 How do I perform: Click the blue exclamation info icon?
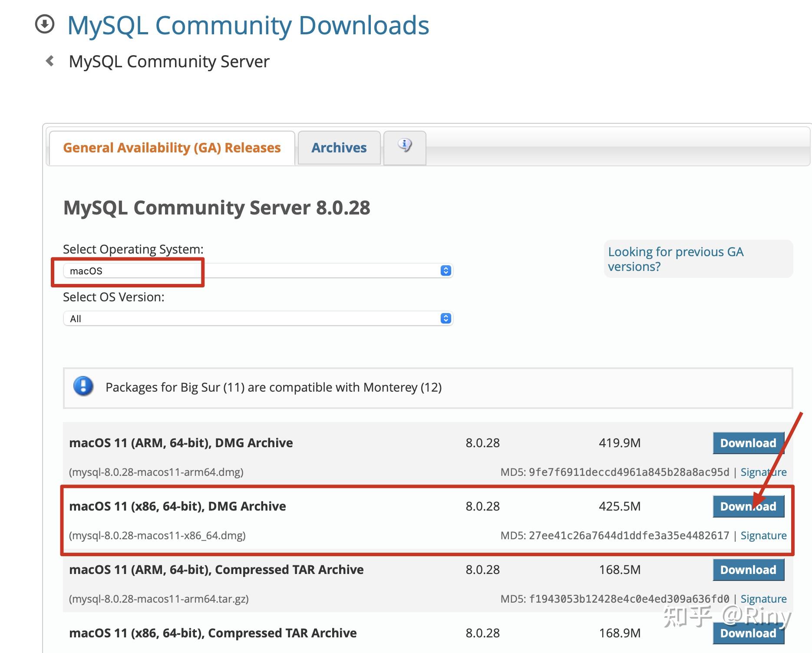tap(83, 386)
